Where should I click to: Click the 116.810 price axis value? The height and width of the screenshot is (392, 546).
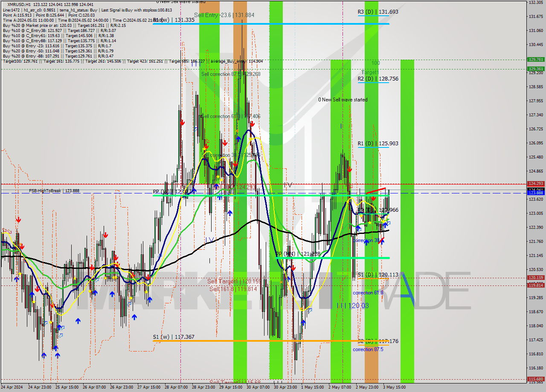pyautogui.click(x=536, y=354)
